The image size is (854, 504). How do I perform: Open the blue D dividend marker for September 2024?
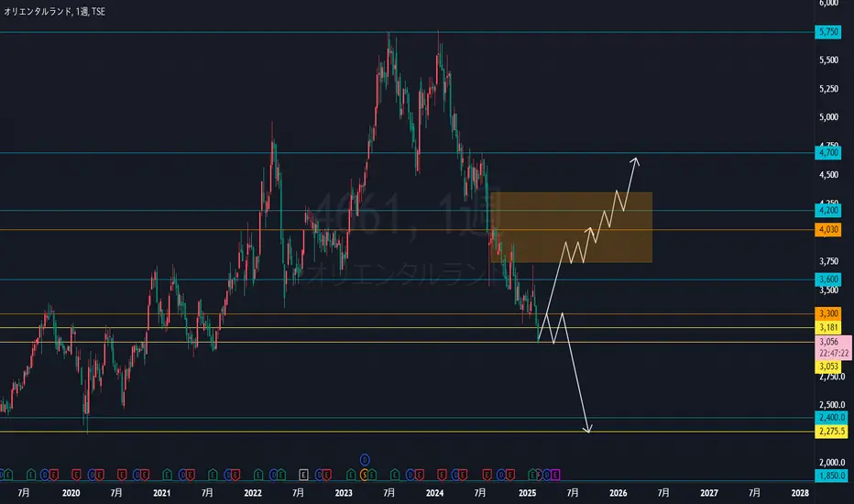pos(501,475)
